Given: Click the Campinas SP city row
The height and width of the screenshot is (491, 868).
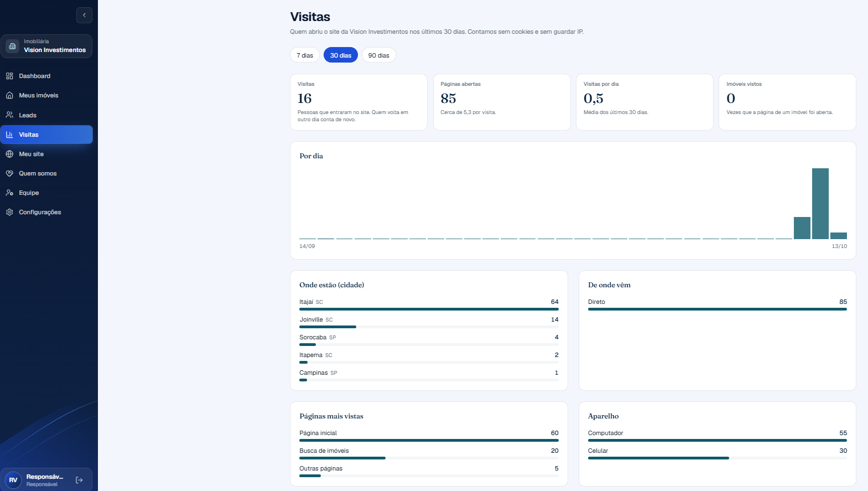Looking at the screenshot, I should pos(429,376).
